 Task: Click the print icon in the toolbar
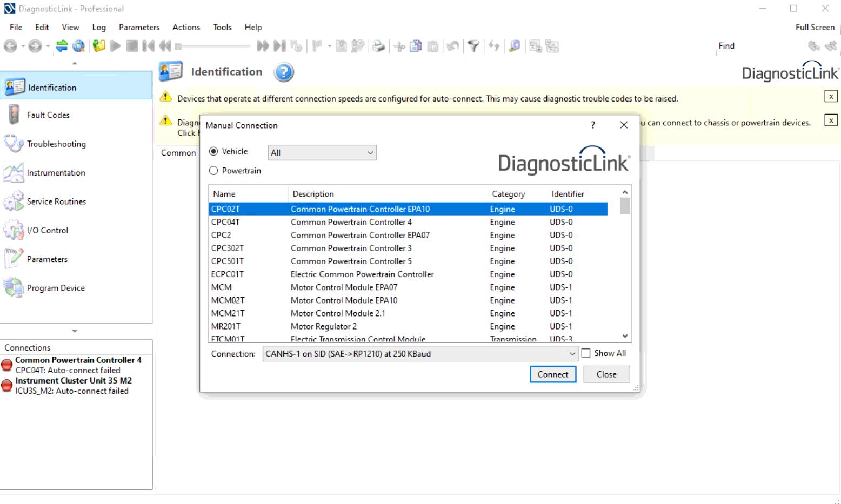[379, 46]
